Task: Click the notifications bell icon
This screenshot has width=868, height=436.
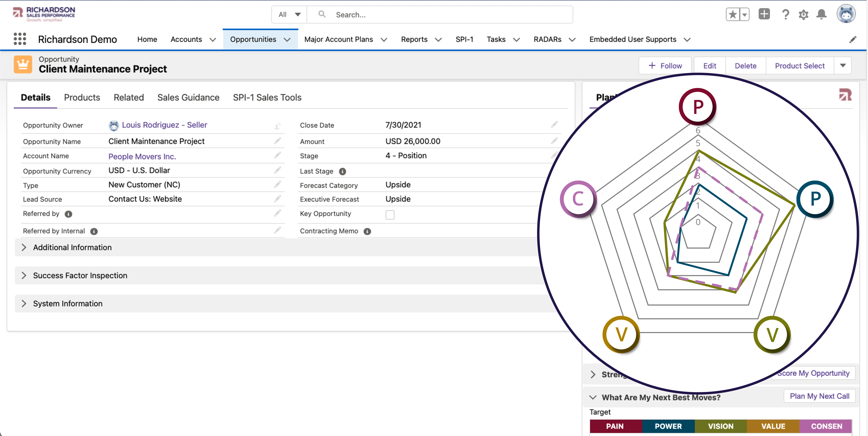Action: (821, 14)
